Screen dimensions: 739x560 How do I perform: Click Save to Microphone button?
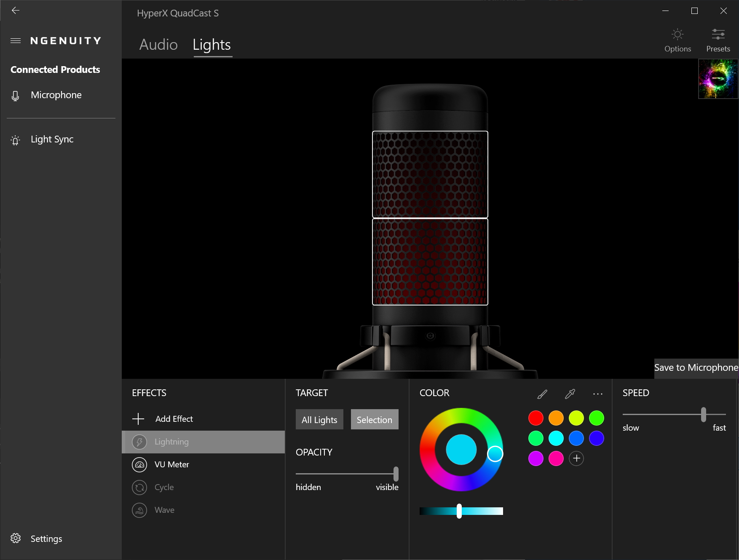pos(696,368)
